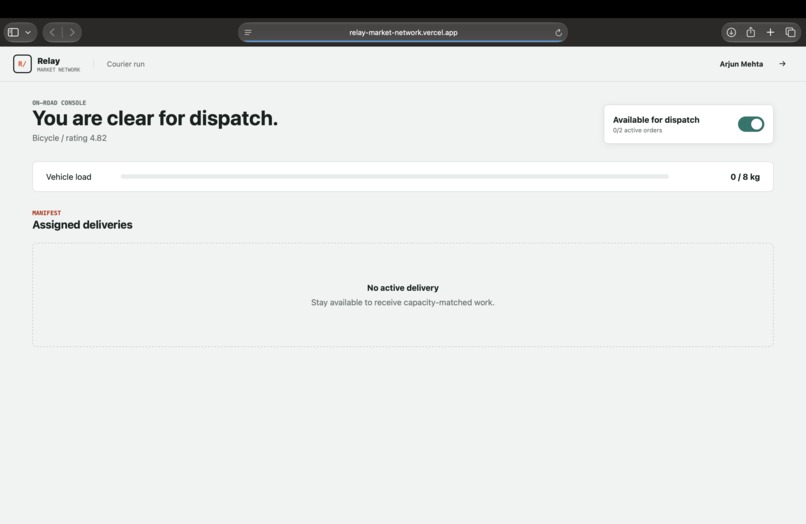Open a new tab with plus icon
The height and width of the screenshot is (524, 806).
tap(770, 32)
